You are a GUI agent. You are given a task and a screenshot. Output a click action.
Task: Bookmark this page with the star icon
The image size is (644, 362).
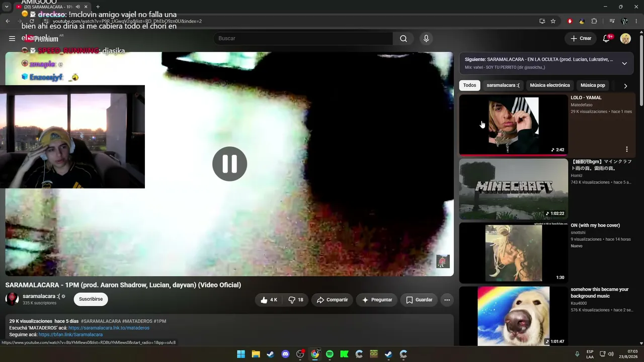553,21
